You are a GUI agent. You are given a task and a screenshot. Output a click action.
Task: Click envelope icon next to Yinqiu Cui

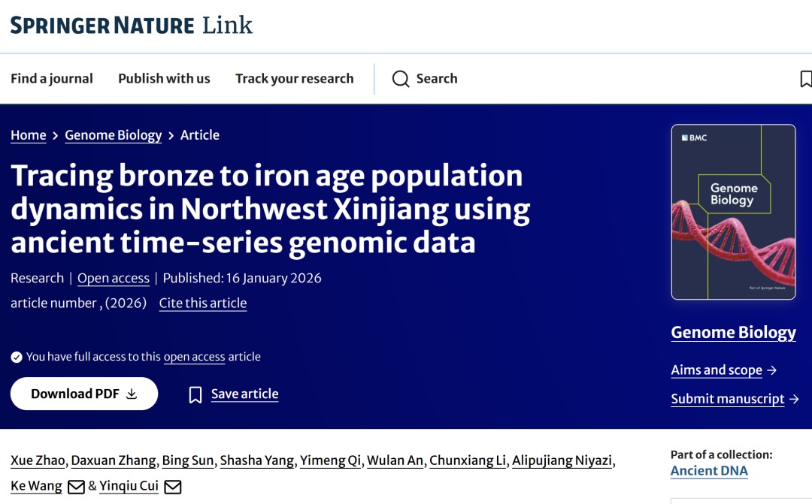[x=173, y=487]
